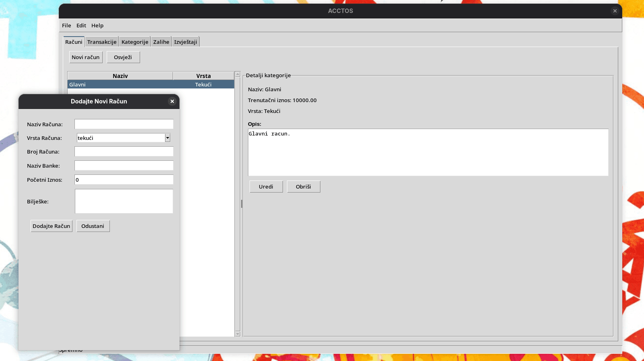This screenshot has height=361, width=644.
Task: Click the Osvježi refresh button
Action: pos(123,57)
